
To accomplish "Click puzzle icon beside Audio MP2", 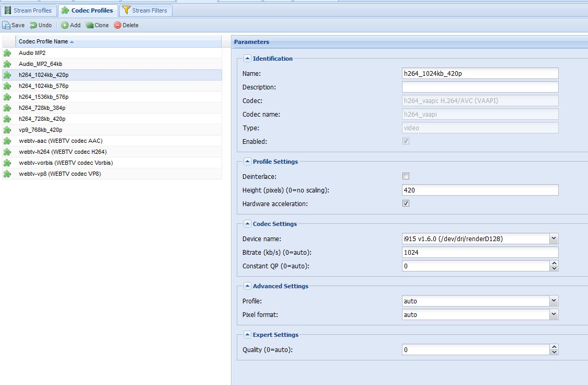I will point(7,53).
